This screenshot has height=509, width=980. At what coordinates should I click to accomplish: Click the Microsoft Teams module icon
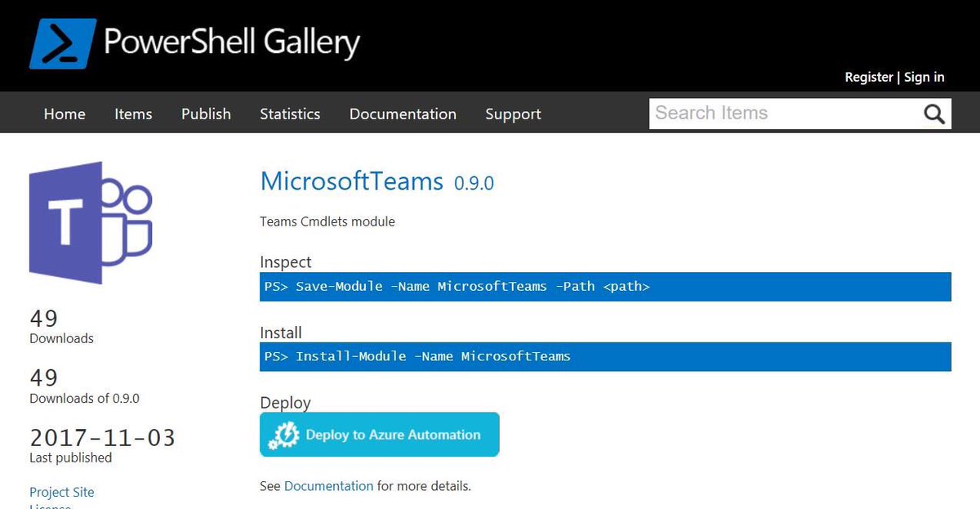91,223
